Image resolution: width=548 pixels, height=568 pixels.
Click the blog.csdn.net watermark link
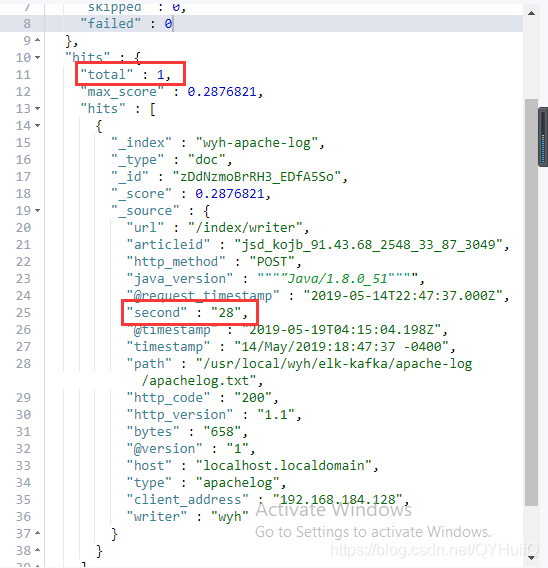click(x=434, y=550)
